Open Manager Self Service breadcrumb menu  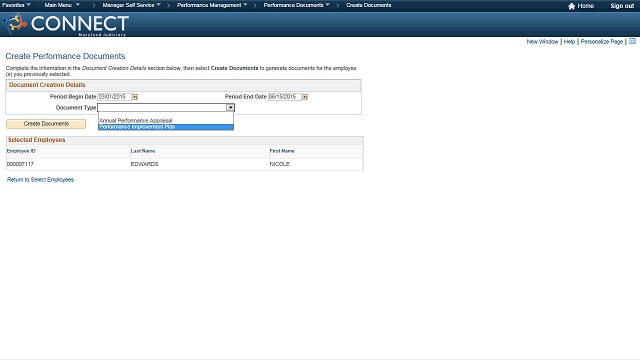tap(131, 5)
